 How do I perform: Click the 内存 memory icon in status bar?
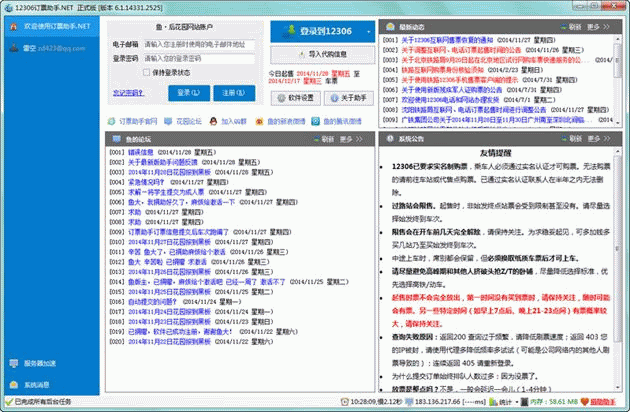[524, 402]
